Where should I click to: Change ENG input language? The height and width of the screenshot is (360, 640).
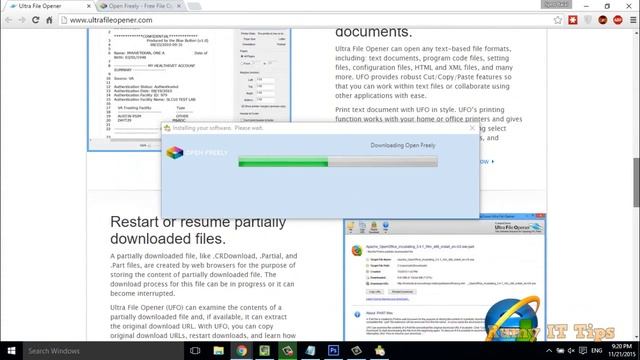point(597,351)
